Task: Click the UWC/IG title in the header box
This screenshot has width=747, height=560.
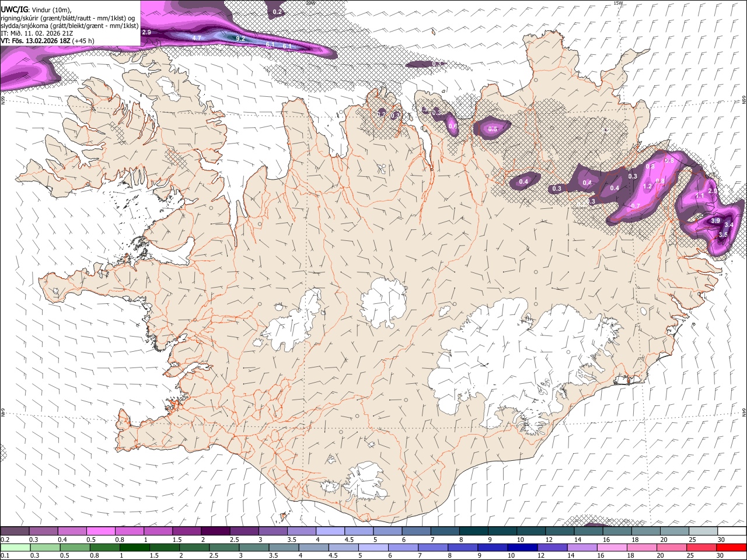Action: (x=14, y=9)
